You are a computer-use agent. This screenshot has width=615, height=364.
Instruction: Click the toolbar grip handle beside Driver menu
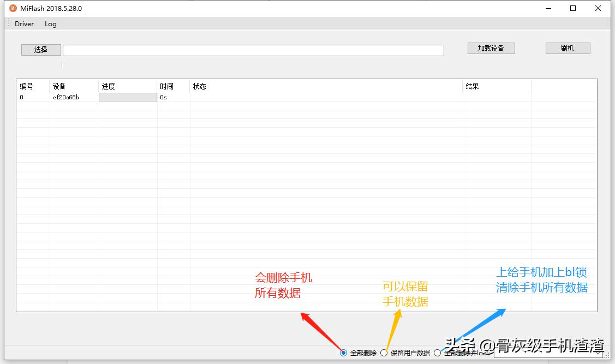(9, 23)
